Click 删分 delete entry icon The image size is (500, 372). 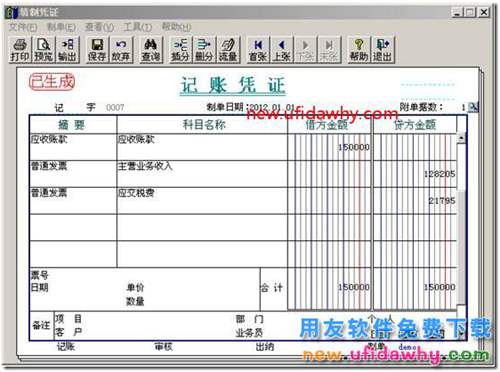[x=204, y=50]
